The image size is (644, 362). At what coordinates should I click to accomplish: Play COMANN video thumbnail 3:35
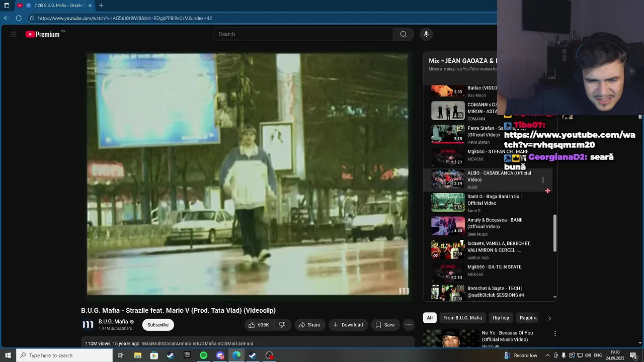(x=448, y=111)
